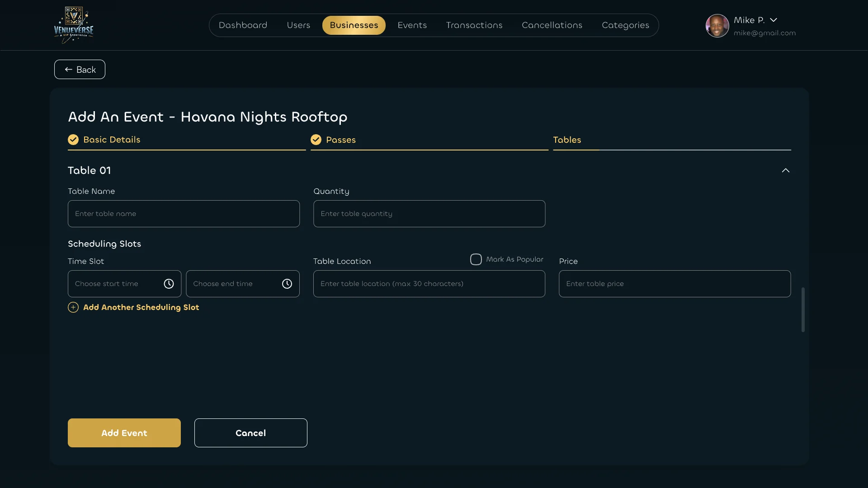Go to the Users tab
This screenshot has width=868, height=488.
[298, 25]
